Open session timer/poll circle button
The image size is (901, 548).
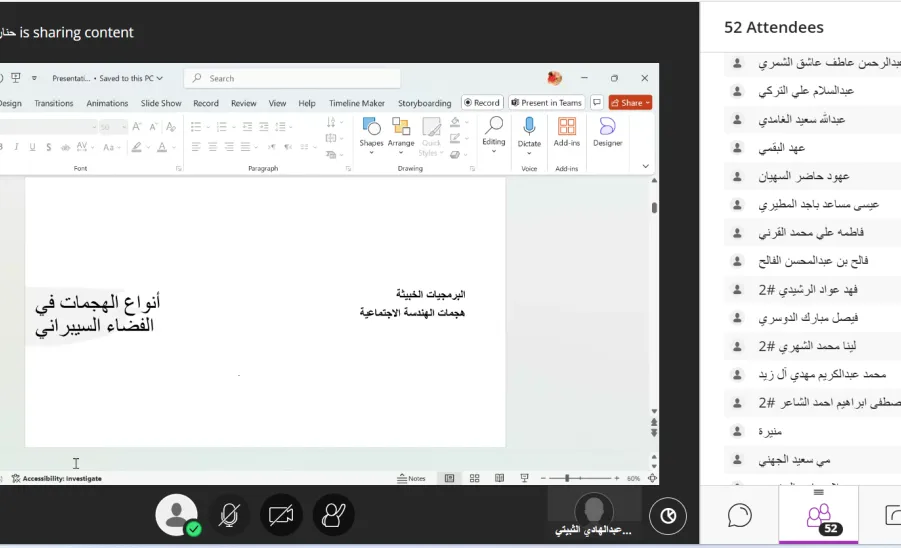[668, 516]
